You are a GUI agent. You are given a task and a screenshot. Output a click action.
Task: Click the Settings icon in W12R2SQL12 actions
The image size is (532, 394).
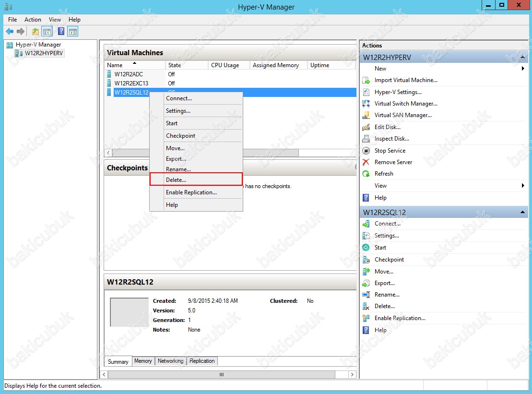(x=366, y=236)
